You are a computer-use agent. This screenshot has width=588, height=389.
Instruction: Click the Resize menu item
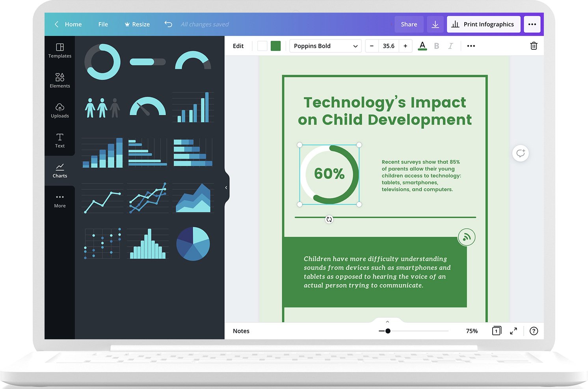point(137,24)
